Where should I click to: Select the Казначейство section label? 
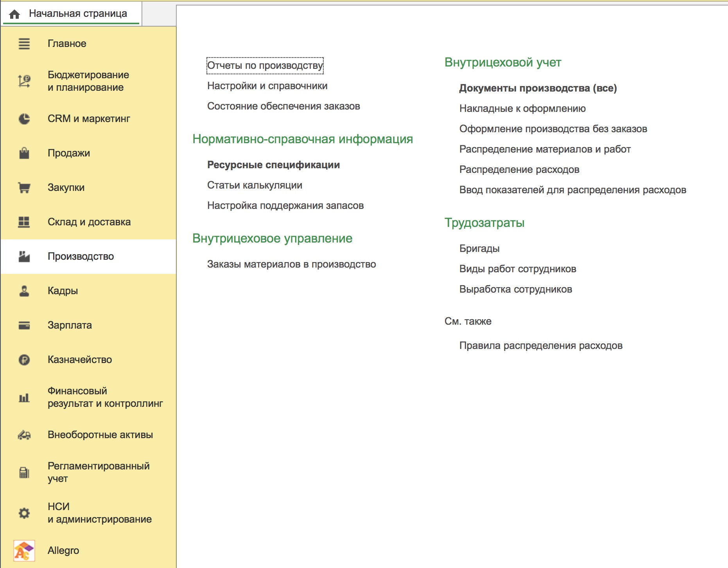[80, 359]
